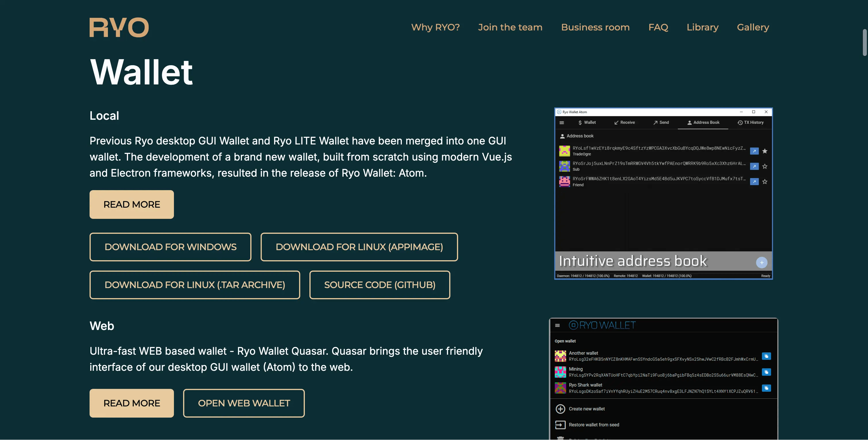Click the Create new wallet plus icon
The height and width of the screenshot is (440, 868).
tap(560, 409)
